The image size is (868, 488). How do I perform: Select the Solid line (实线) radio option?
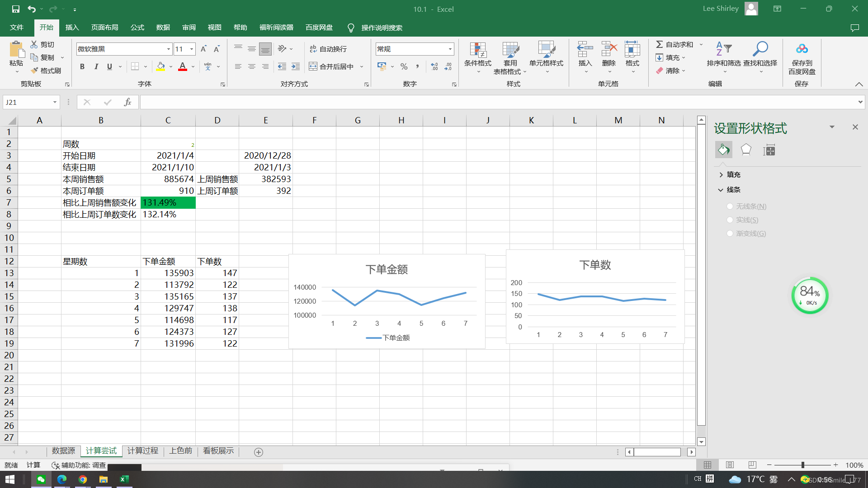730,220
